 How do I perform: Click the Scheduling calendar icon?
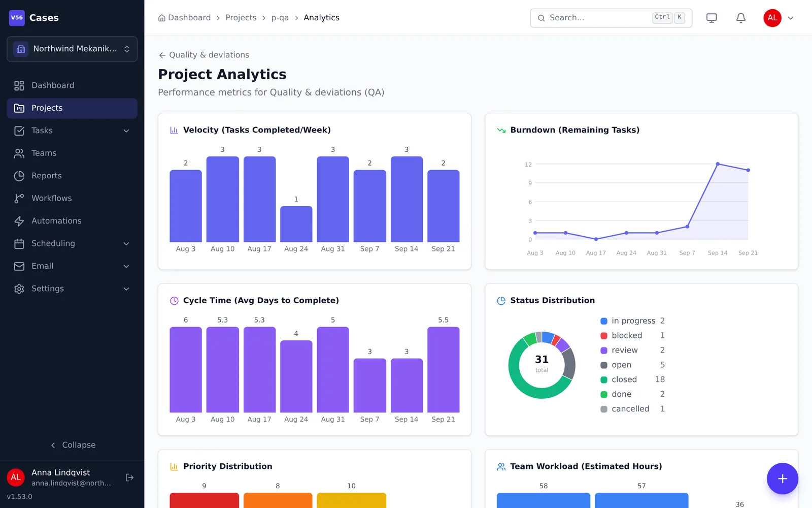pos(19,243)
